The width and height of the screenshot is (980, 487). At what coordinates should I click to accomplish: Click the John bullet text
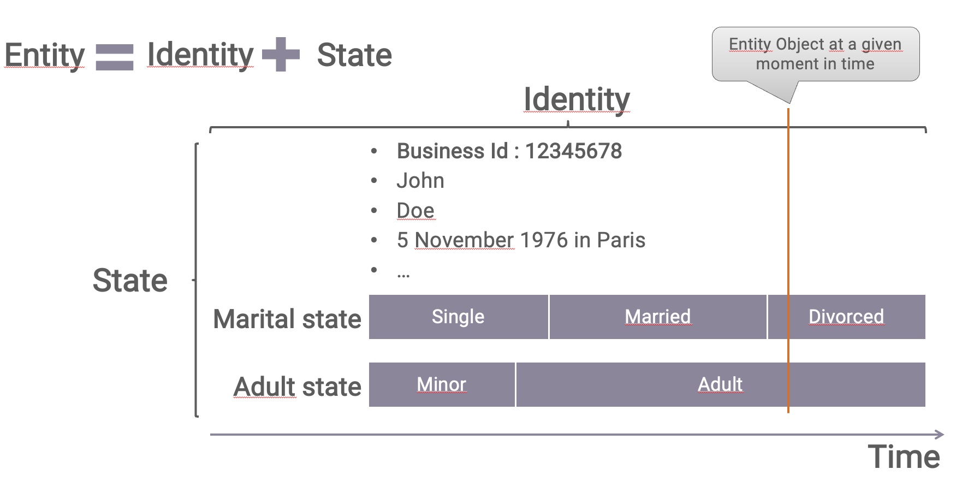(x=420, y=181)
